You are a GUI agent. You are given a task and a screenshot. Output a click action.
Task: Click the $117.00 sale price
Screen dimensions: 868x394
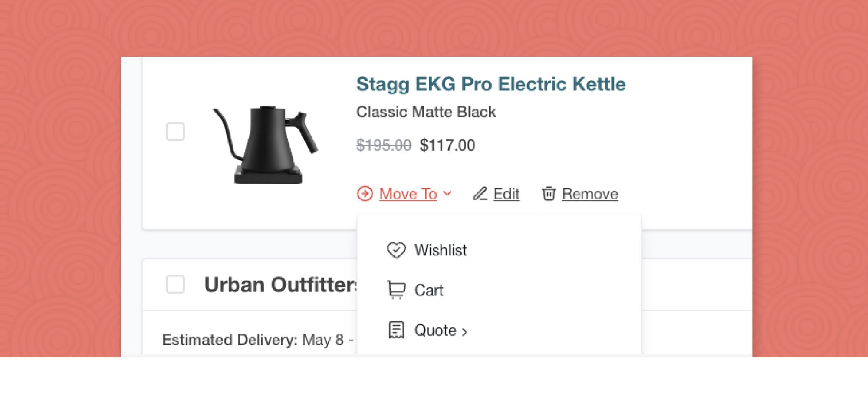coord(447,145)
